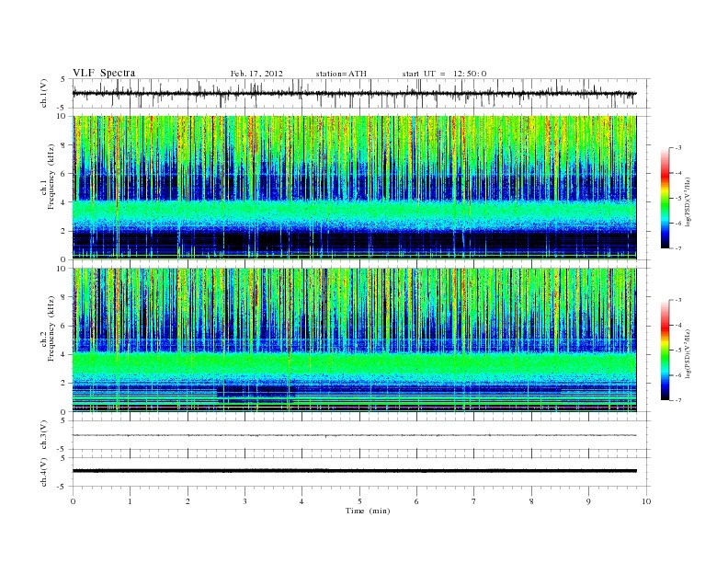Viewport: 728px width, 563px height.
Task: Click the ch.4(V) thick waveform trace
Action: pyautogui.click(x=355, y=471)
